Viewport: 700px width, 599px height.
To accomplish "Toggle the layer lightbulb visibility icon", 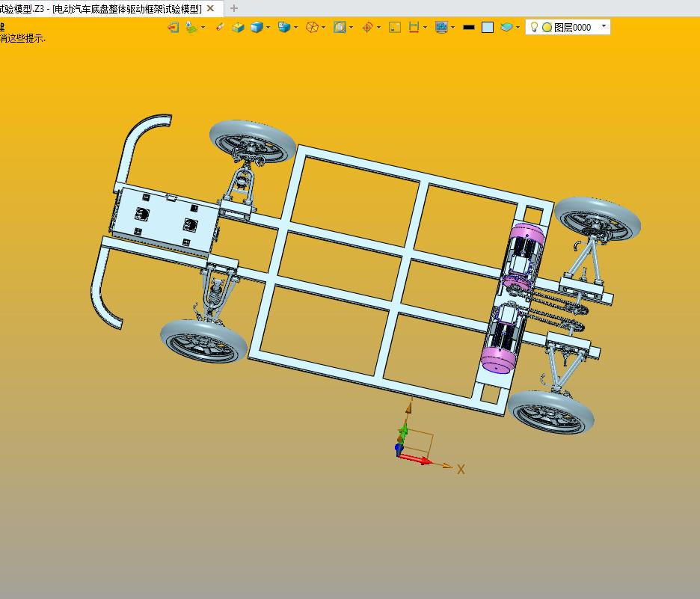I will tap(533, 27).
